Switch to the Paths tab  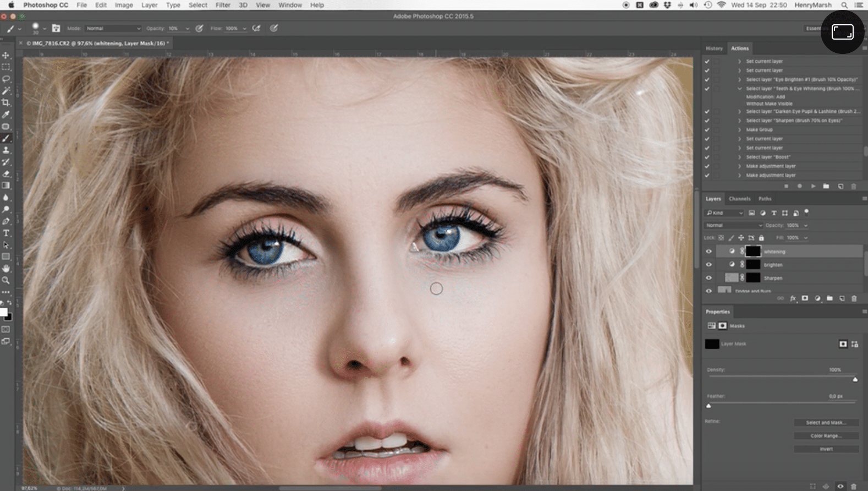(765, 199)
